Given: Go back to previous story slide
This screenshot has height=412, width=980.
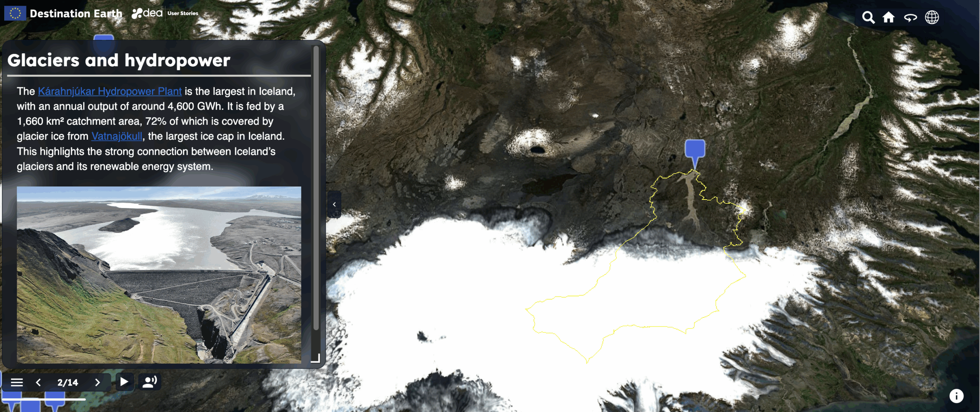Looking at the screenshot, I should (38, 382).
